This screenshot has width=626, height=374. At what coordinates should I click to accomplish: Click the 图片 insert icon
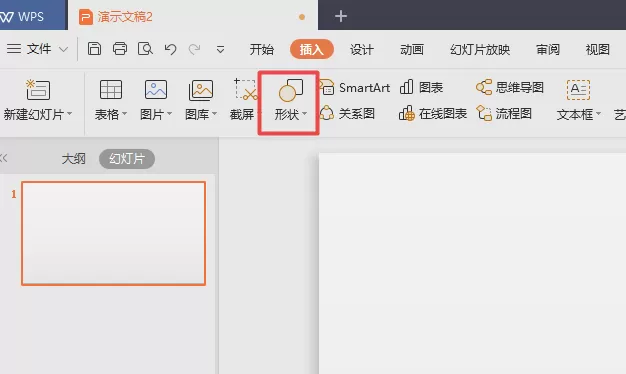(x=156, y=89)
